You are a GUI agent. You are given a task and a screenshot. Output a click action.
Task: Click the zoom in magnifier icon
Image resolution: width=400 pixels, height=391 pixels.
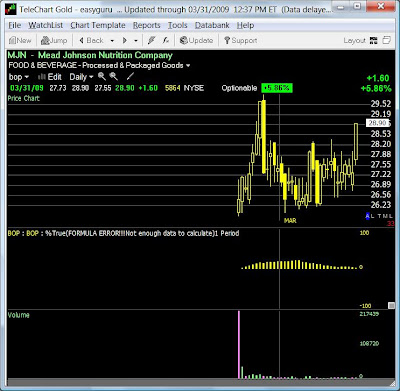pyautogui.click(x=102, y=77)
